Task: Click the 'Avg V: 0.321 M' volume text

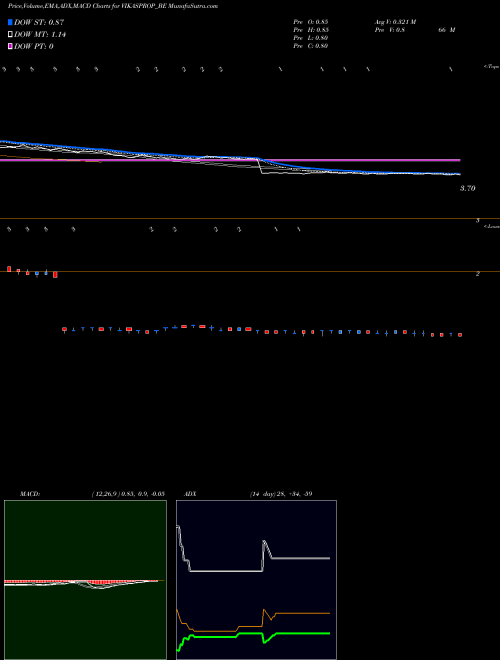Action: pyautogui.click(x=396, y=22)
